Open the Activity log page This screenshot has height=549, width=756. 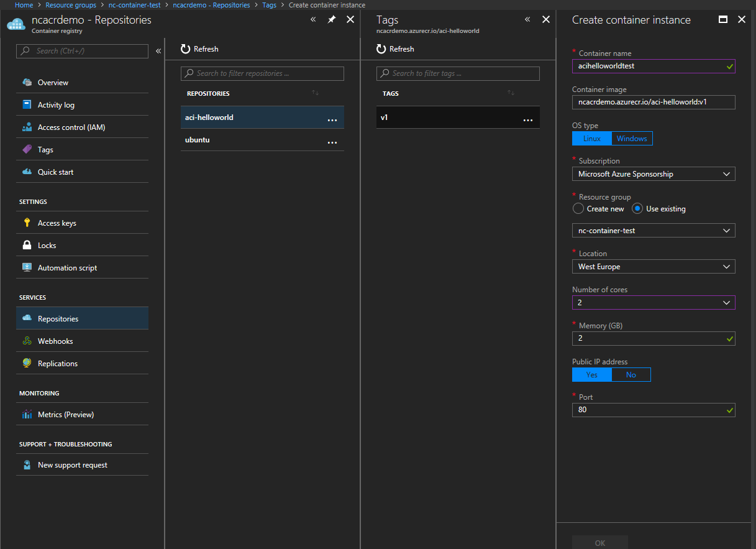[82, 105]
